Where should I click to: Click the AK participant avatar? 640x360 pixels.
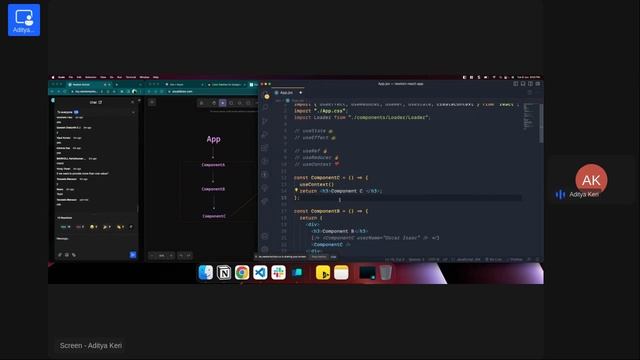(x=591, y=180)
